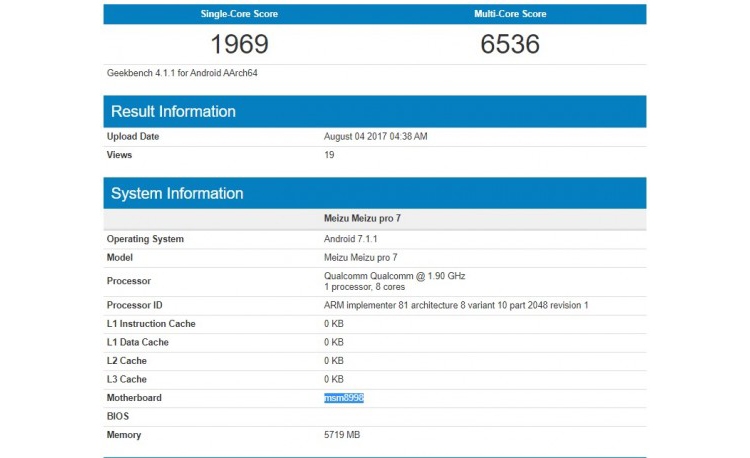This screenshot has height=458, width=750.
Task: Click the single-core score 1969
Action: coord(239,44)
